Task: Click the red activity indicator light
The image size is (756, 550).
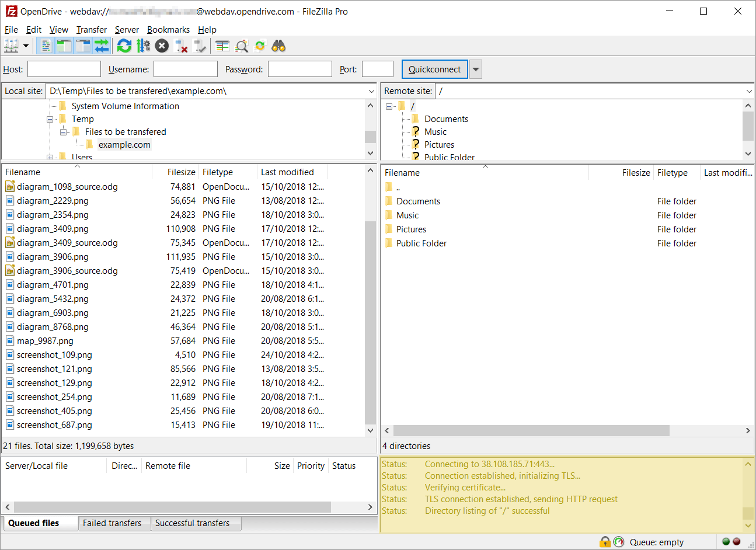Action: [x=737, y=541]
